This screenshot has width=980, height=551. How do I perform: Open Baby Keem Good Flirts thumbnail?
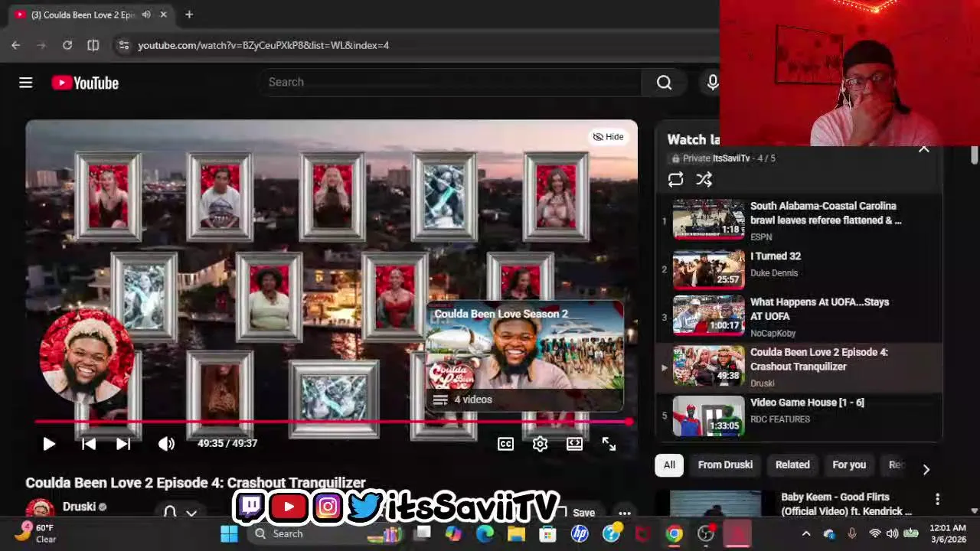716,504
